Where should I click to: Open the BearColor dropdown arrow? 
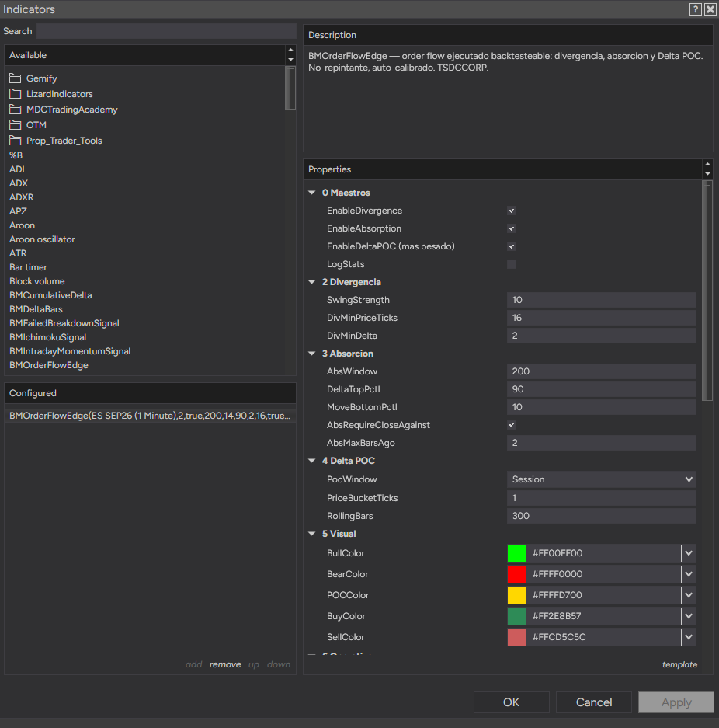[689, 574]
